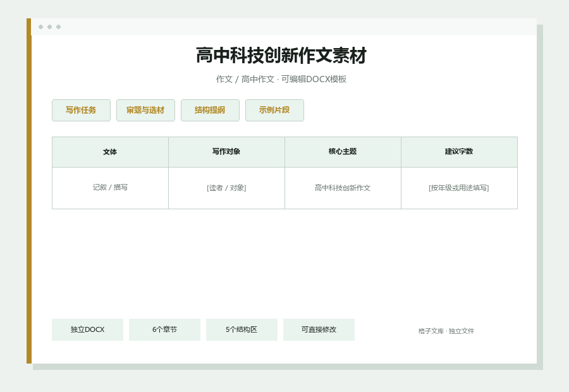Click the middle window dot in title bar
Image resolution: width=569 pixels, height=392 pixels.
(50, 27)
